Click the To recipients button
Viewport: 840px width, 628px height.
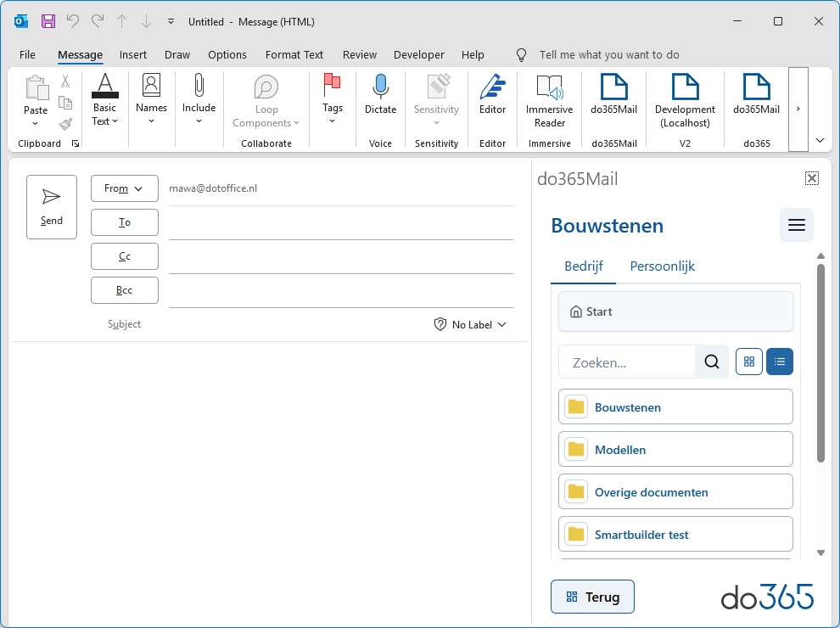pyautogui.click(x=124, y=222)
